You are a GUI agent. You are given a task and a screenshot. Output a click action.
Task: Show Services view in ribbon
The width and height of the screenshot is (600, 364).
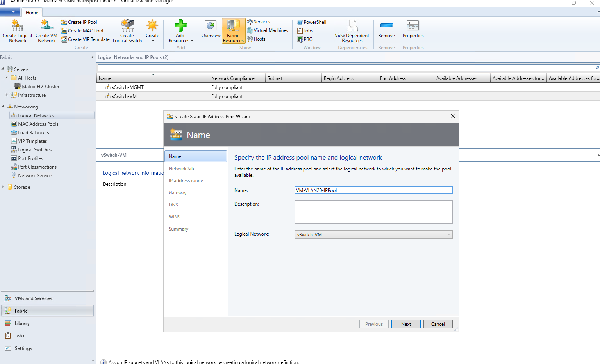click(259, 22)
